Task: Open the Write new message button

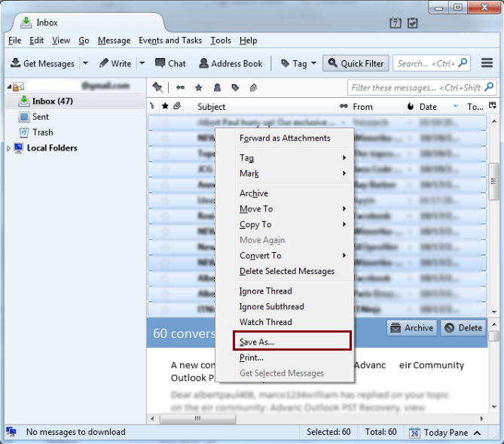Action: [x=115, y=63]
